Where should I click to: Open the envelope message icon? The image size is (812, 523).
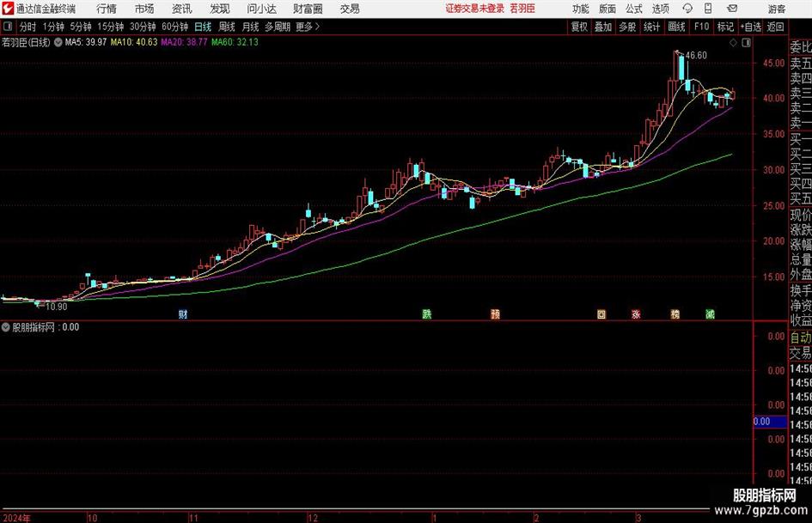732,9
